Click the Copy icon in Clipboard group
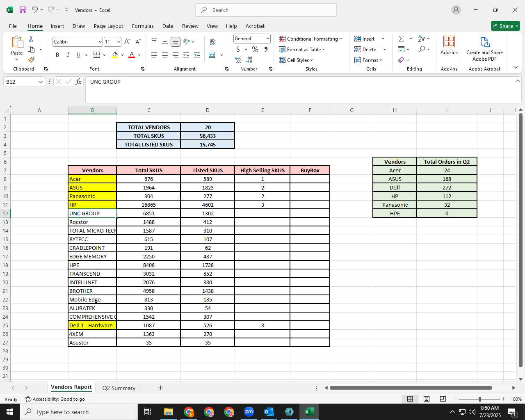The width and height of the screenshot is (525, 420). pos(31,49)
